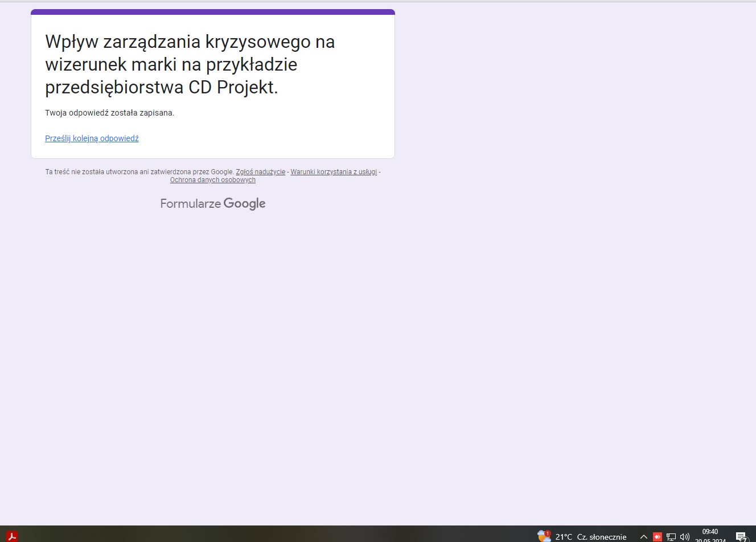Screen dimensions: 756x542
Task: Click the 09:40 taskbar clock
Action: click(710, 531)
